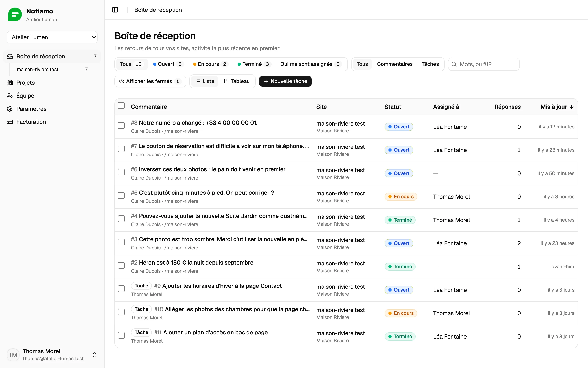The image size is (588, 368).
Task: Click Tâche tag on task #10
Action: pos(141,309)
